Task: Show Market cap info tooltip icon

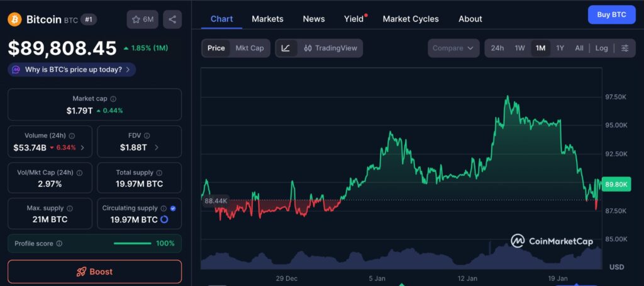Action: 113,99
